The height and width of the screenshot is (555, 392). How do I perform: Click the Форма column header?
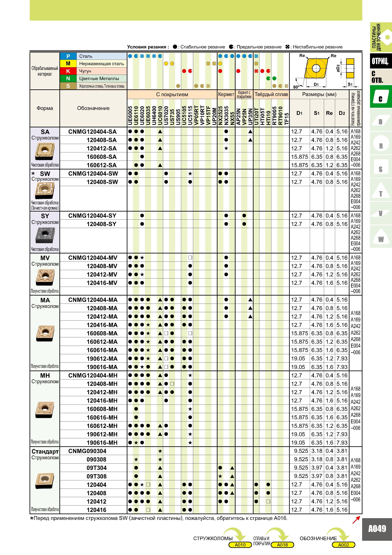(x=45, y=108)
